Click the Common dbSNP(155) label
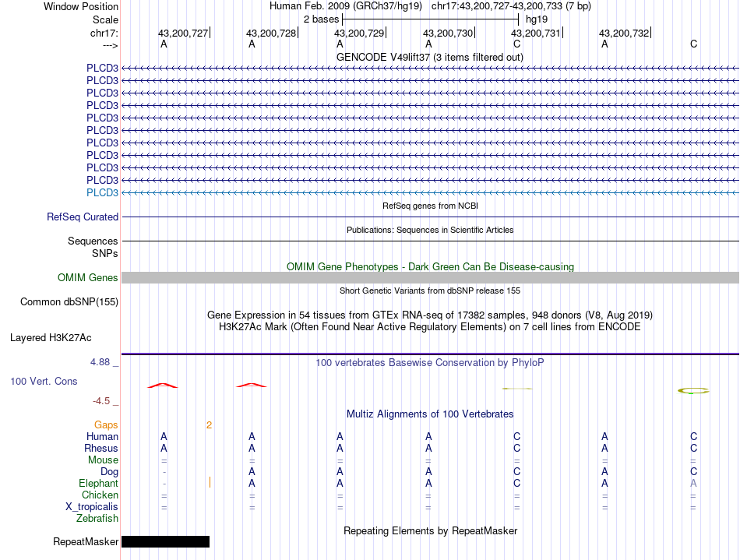 click(69, 302)
